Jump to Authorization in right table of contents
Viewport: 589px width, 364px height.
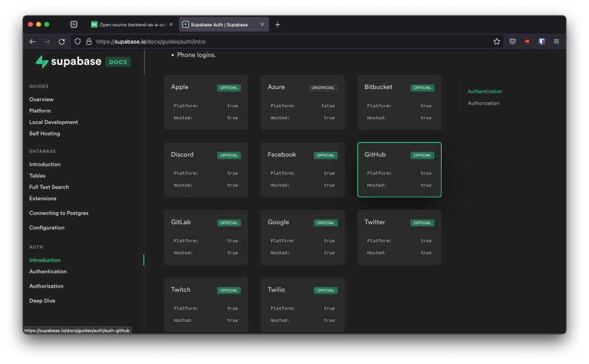[x=483, y=103]
